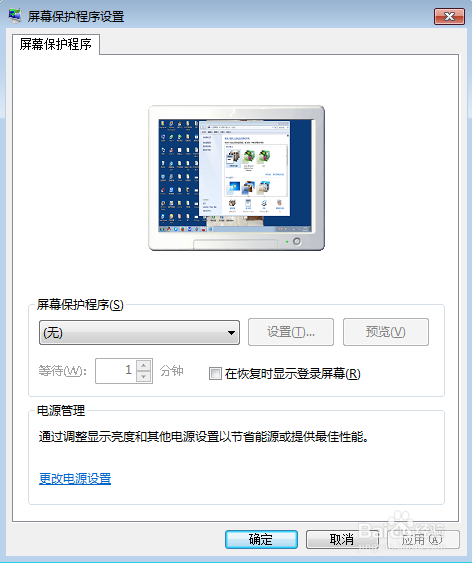The image size is (472, 563).
Task: Click the 预览(V) button
Action: tap(385, 332)
